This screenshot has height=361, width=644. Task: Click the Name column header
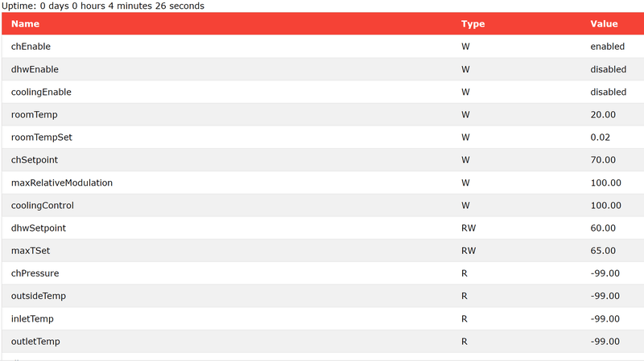(25, 24)
